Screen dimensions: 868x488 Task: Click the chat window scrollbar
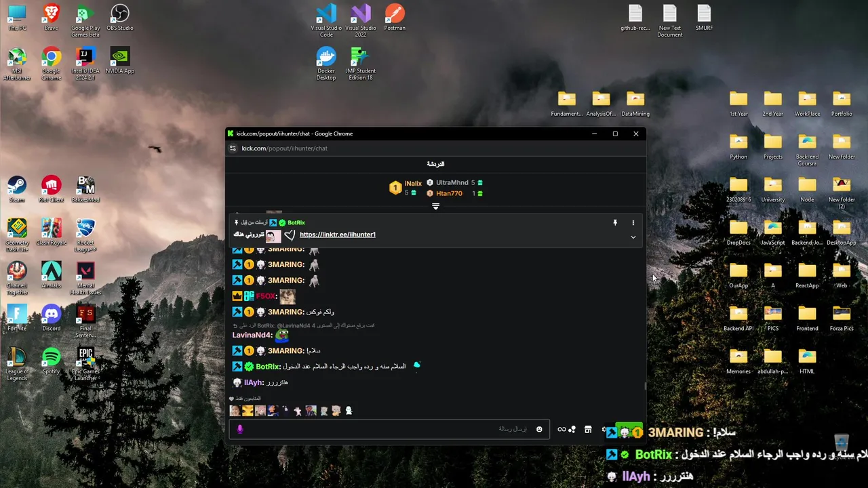point(645,386)
